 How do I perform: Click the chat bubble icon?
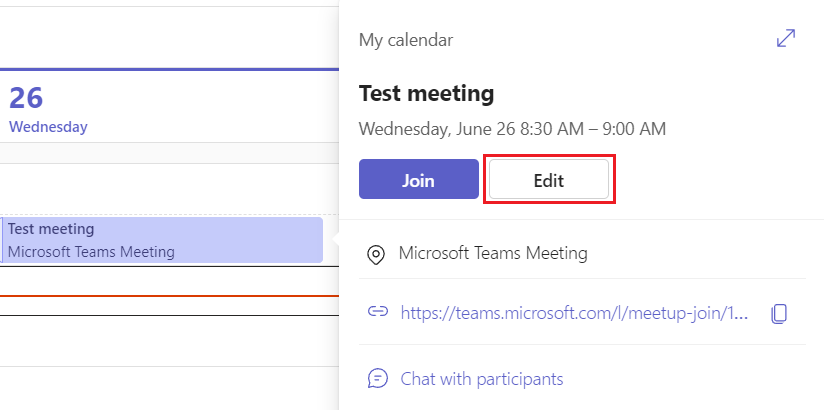point(377,379)
